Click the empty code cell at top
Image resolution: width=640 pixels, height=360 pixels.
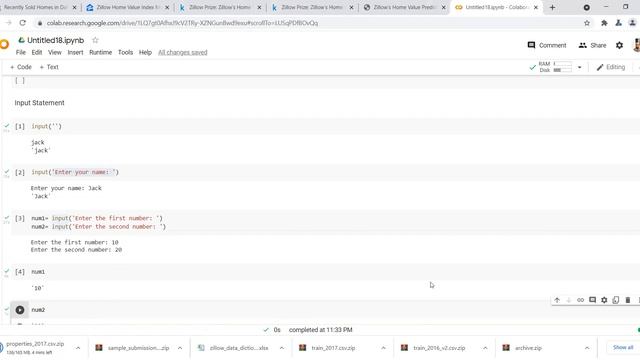(x=325, y=81)
